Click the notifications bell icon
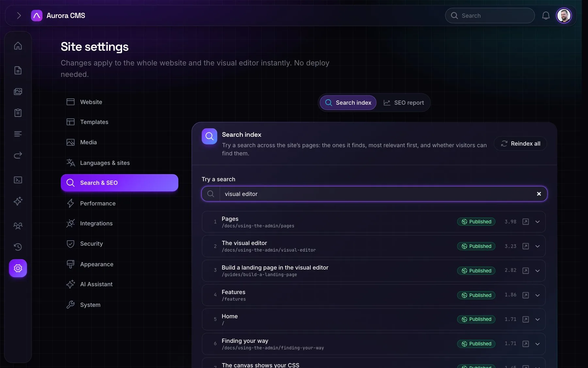588x368 pixels. coord(546,16)
